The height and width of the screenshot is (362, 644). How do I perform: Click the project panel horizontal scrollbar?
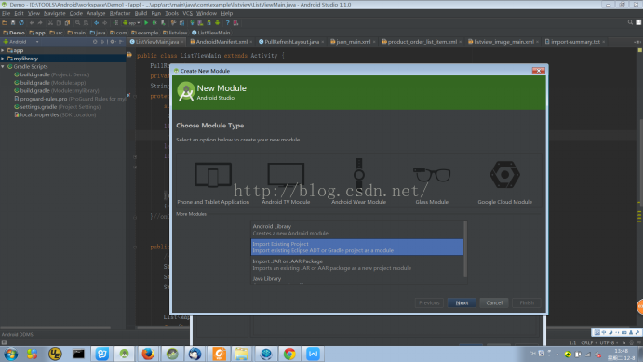(x=56, y=328)
